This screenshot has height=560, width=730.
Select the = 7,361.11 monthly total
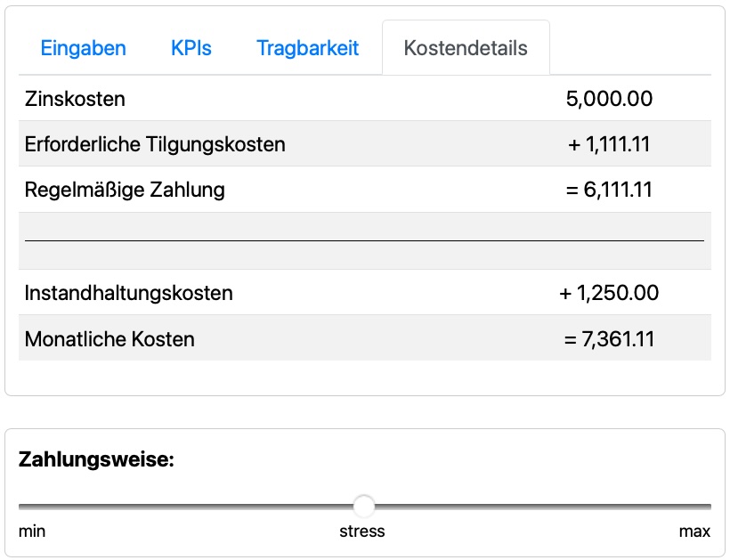click(x=609, y=338)
